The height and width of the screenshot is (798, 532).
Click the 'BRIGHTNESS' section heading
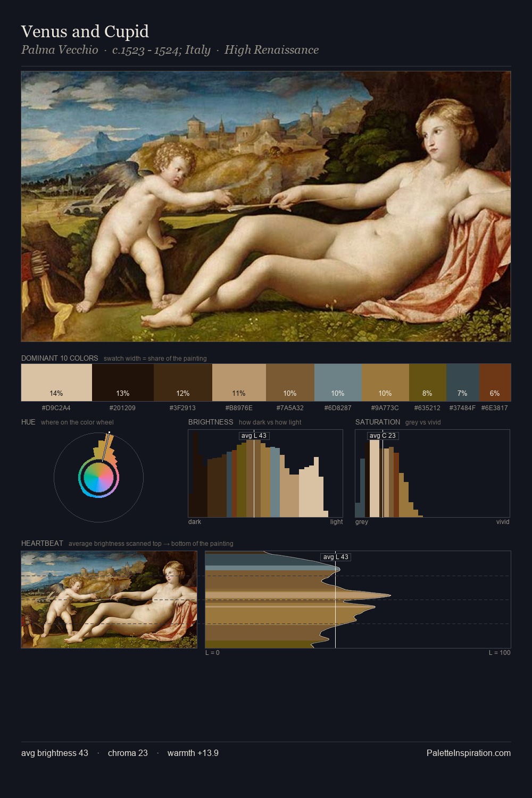[211, 422]
